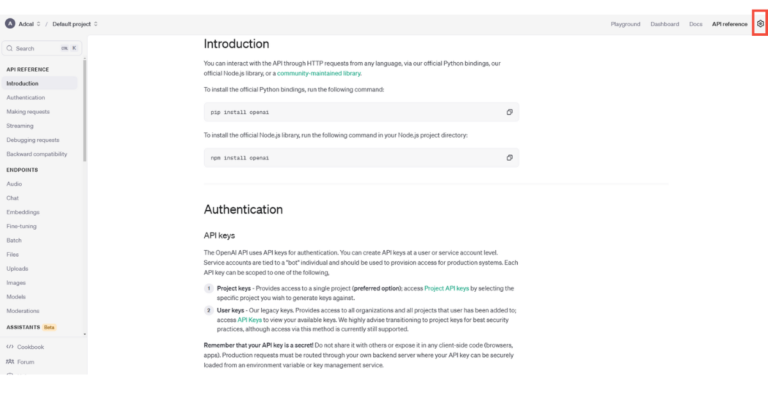768x400 pixels.
Task: Open the Dashboard tab
Action: tap(664, 23)
